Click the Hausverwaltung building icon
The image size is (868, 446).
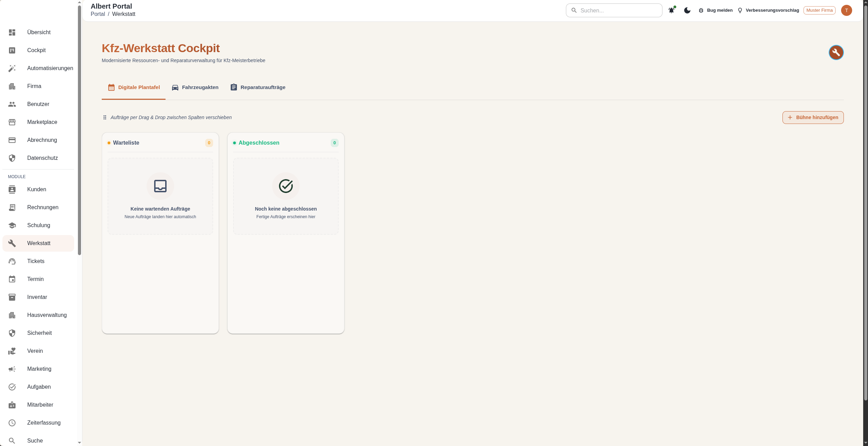[12, 315]
